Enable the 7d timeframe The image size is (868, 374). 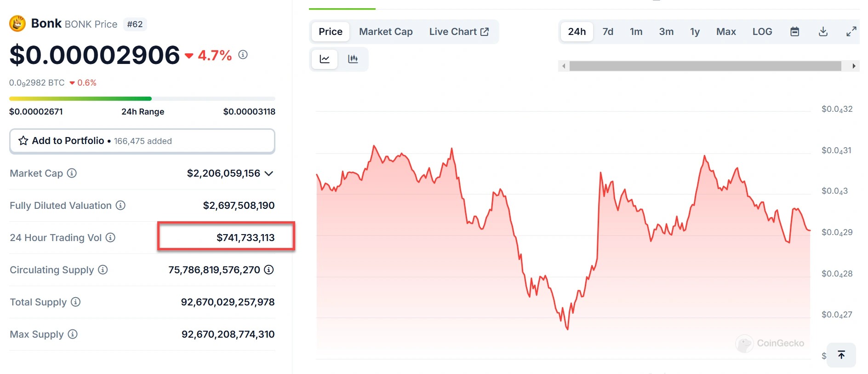click(x=608, y=31)
